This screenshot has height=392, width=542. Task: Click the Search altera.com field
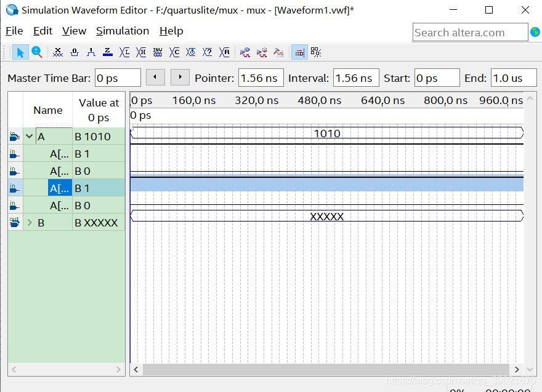pos(470,33)
